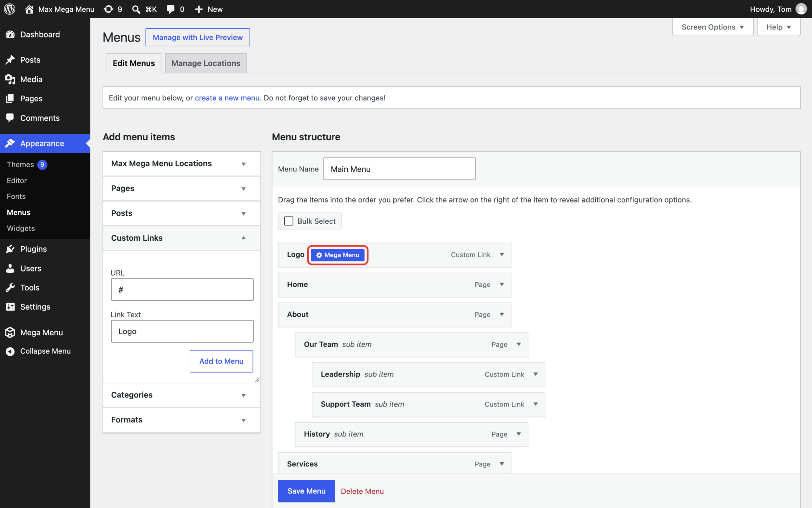Click the Add to Menu button
The width and height of the screenshot is (812, 508).
221,361
